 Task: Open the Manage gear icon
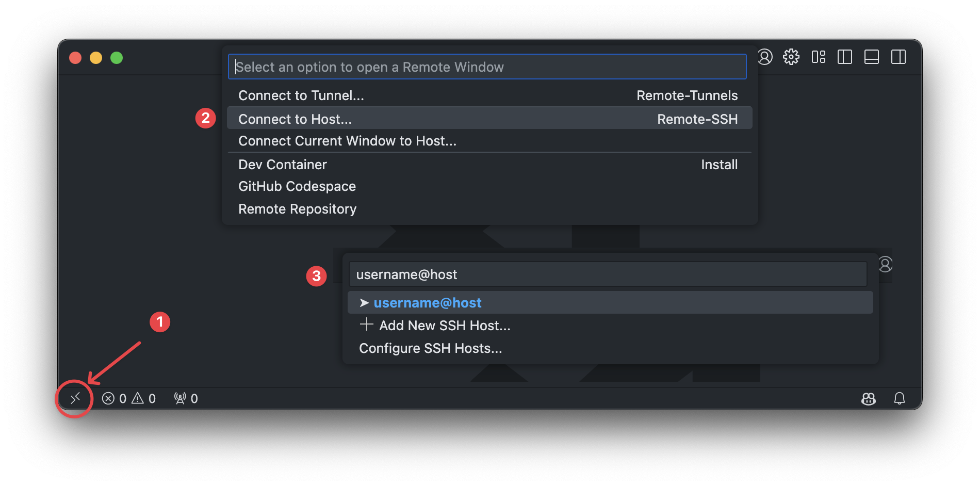(791, 57)
